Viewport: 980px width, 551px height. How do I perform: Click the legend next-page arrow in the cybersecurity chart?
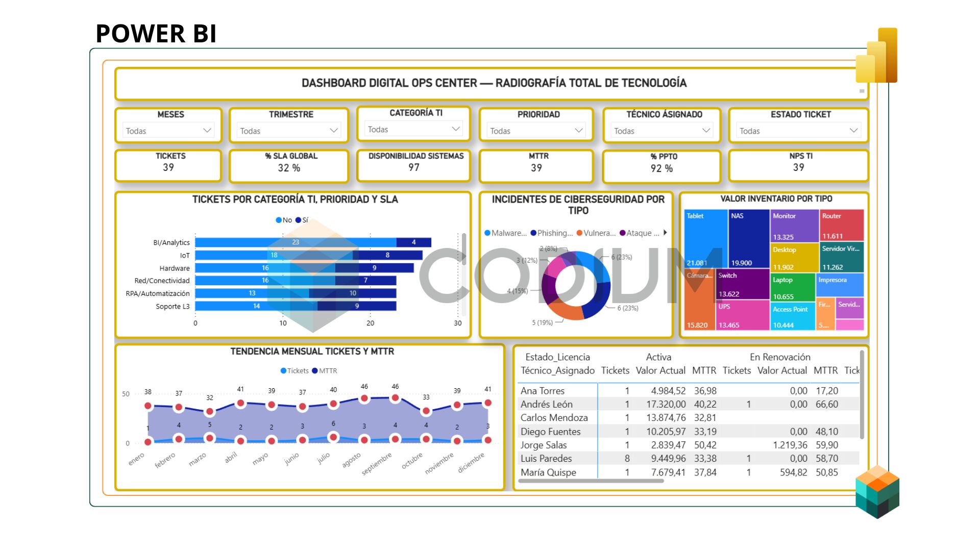pos(665,233)
